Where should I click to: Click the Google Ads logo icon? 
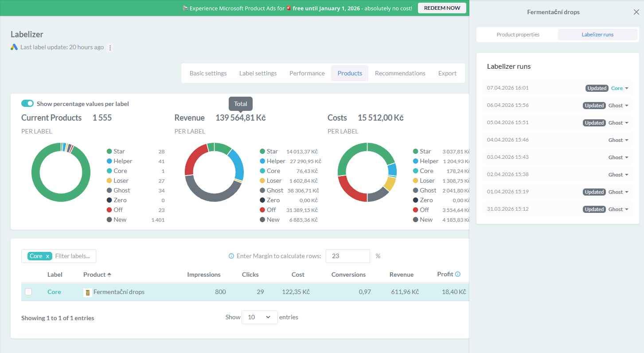click(x=14, y=47)
